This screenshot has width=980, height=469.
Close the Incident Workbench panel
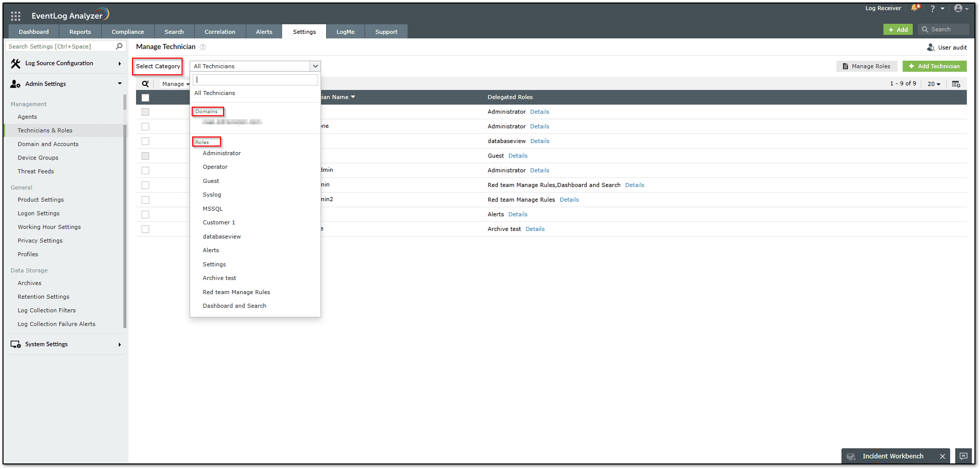pos(942,456)
